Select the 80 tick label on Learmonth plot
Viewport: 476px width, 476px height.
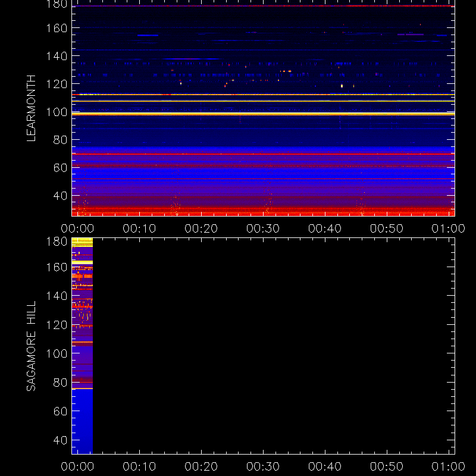click(x=60, y=140)
